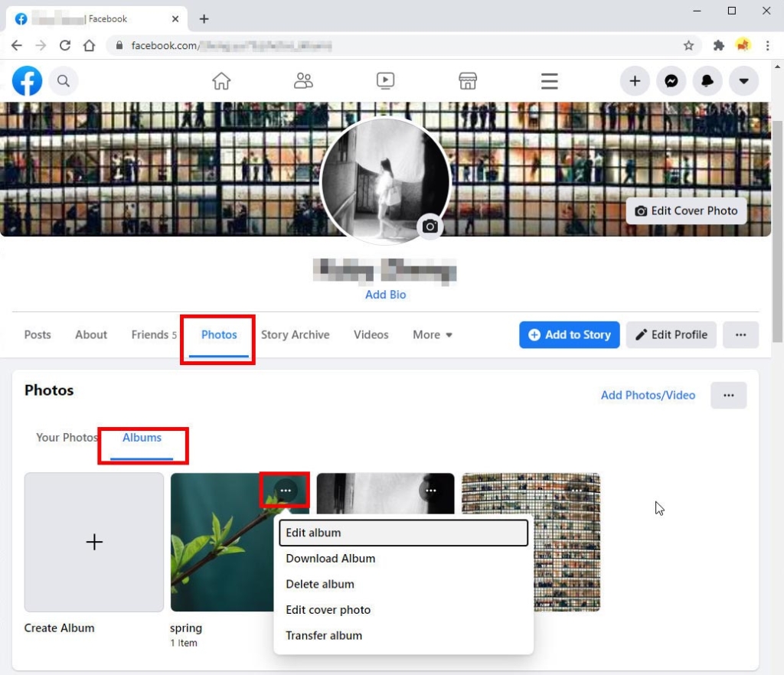Expand the account dropdown arrow
Viewport: 784px width, 675px height.
pos(743,80)
